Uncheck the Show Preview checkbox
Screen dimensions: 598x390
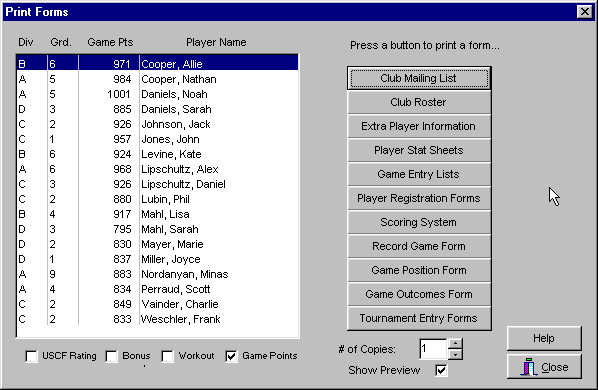[441, 370]
